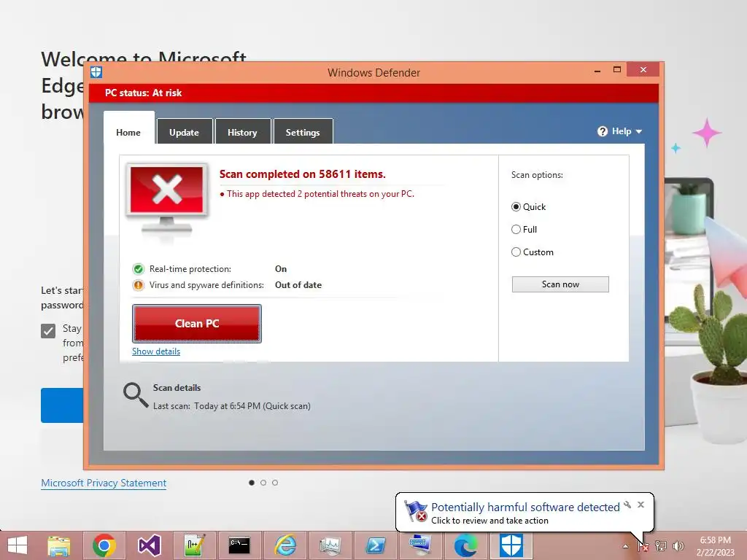Click the Action Center flag tray icon
The width and height of the screenshot is (747, 560).
pos(643,546)
